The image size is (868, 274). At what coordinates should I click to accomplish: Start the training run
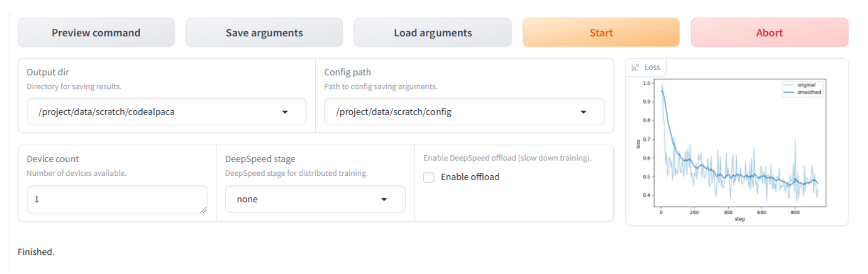coord(601,33)
